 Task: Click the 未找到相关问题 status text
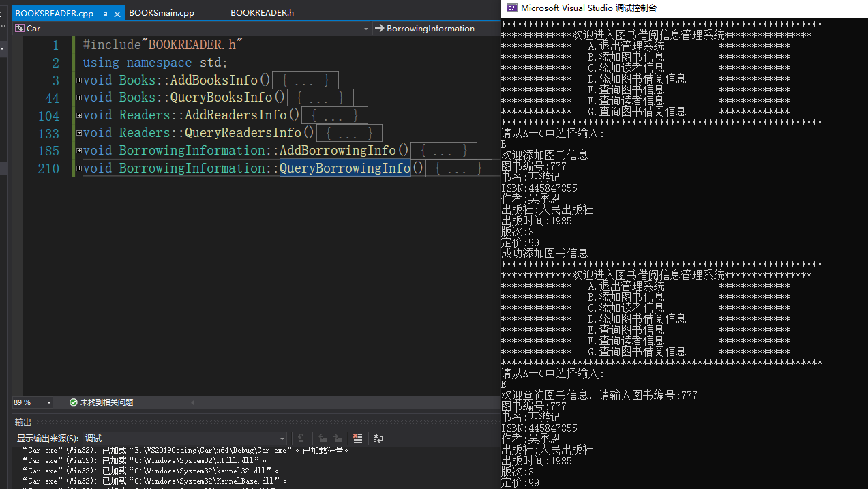point(106,402)
